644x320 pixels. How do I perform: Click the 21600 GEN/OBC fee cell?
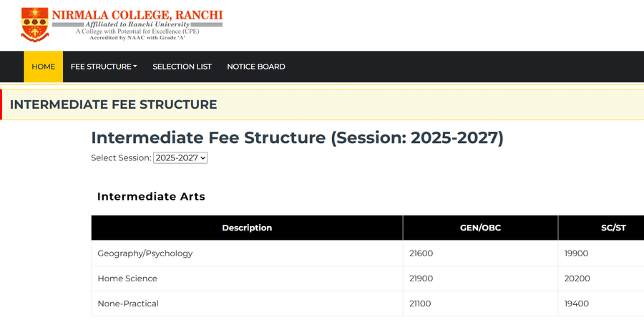(421, 253)
